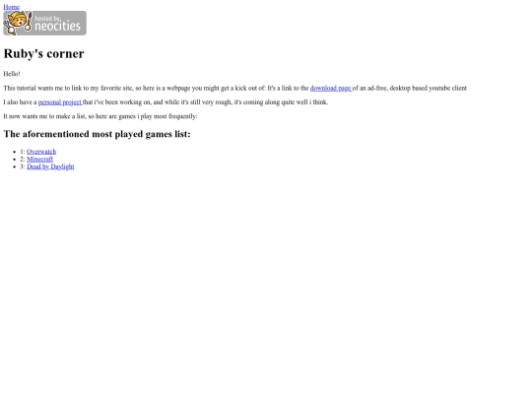Follow the download page link

[x=331, y=89]
